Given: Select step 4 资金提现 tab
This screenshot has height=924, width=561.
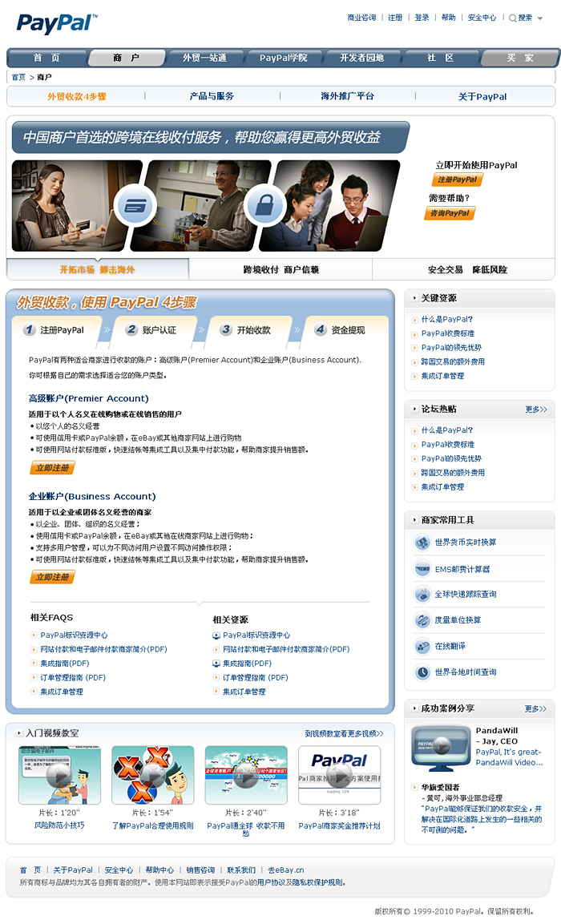Looking at the screenshot, I should coord(344,330).
